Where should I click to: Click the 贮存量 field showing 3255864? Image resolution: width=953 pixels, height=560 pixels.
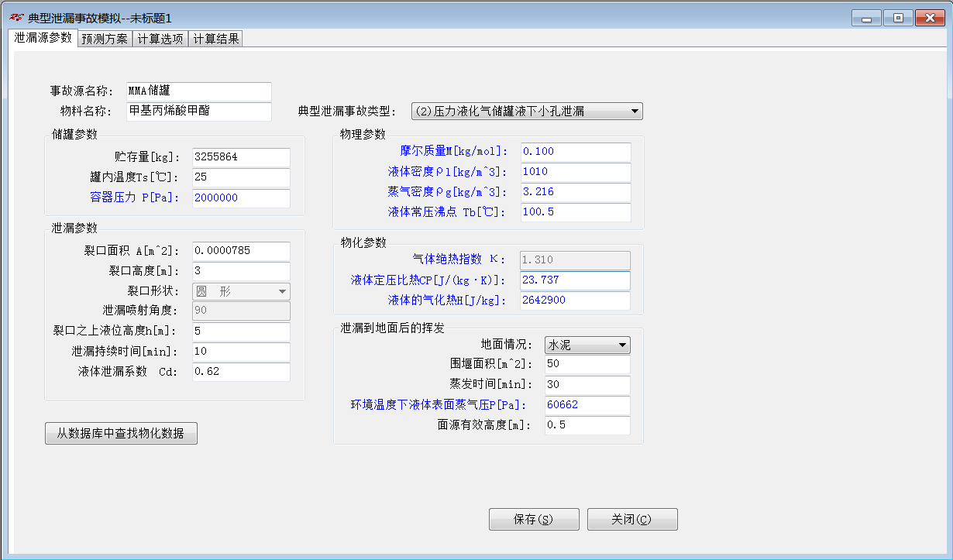pos(241,158)
